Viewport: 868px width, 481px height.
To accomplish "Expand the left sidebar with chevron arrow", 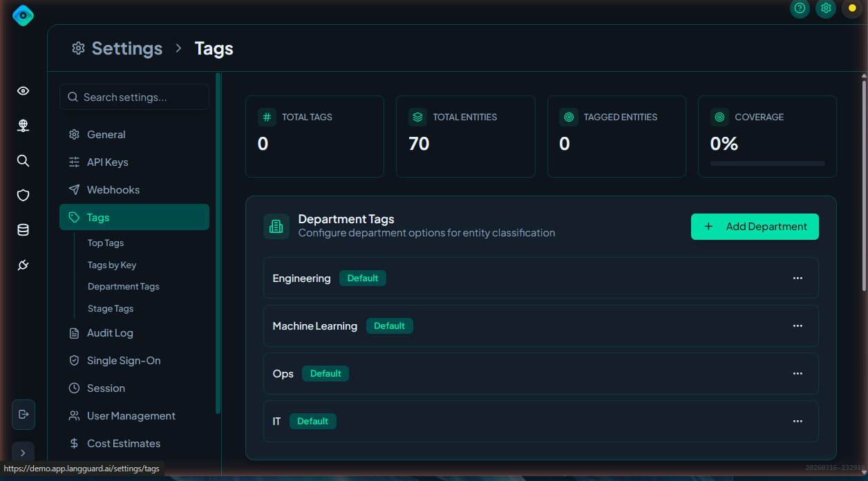I will coord(23,453).
